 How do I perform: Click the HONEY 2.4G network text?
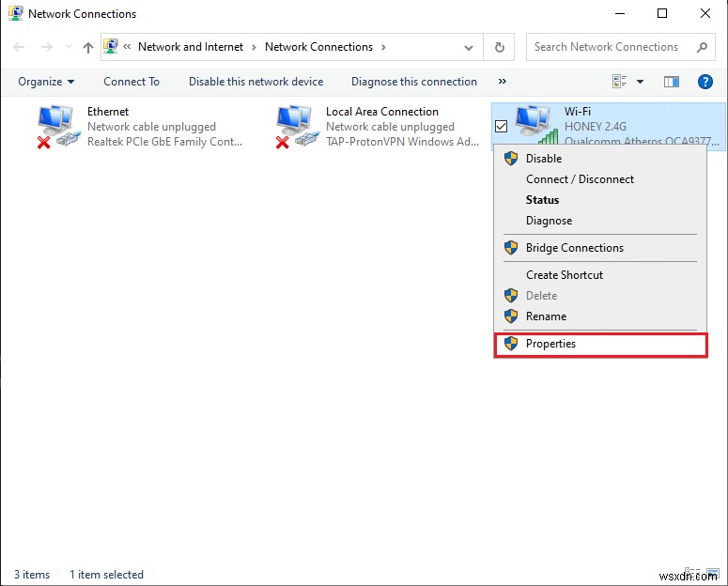click(x=596, y=127)
